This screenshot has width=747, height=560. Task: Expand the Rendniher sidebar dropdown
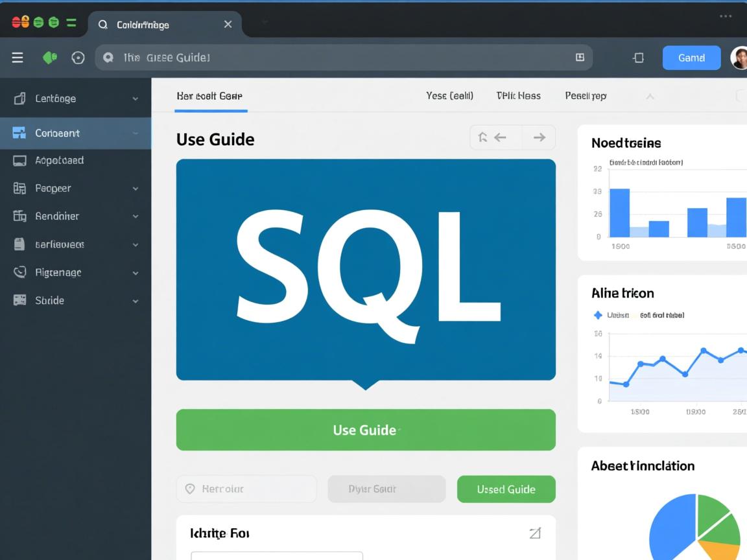[x=136, y=216]
